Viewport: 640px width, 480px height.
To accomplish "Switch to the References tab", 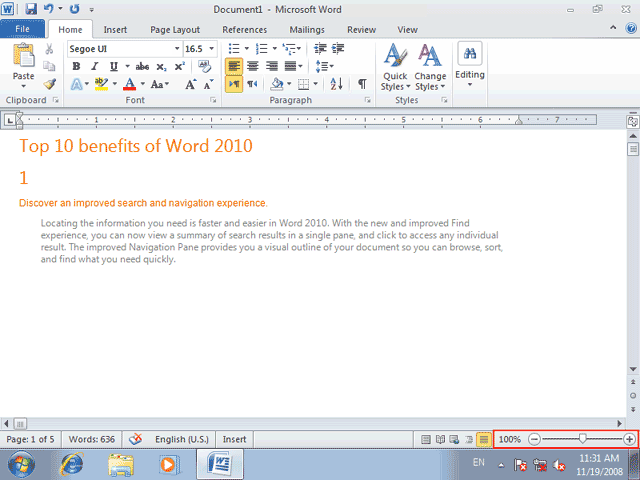I will click(244, 30).
